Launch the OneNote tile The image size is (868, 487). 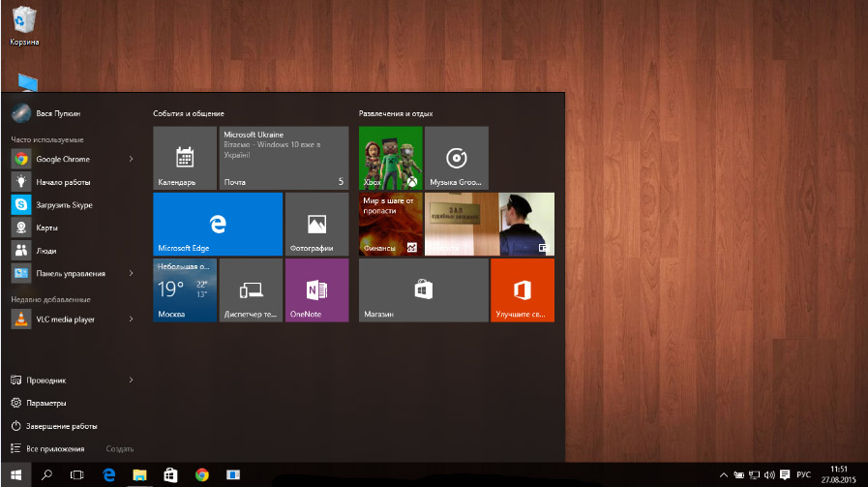(316, 289)
